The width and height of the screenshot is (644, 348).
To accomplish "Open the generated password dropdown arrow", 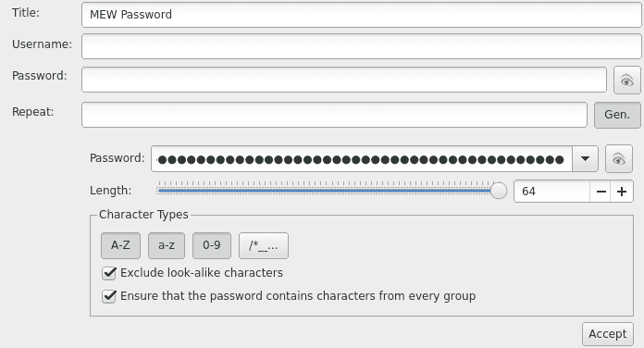I will [585, 159].
